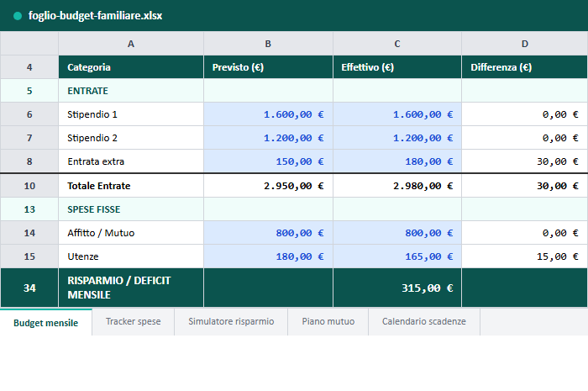
Task: Click Totale Entrate Previsto 2.950,00 €
Action: (x=268, y=186)
